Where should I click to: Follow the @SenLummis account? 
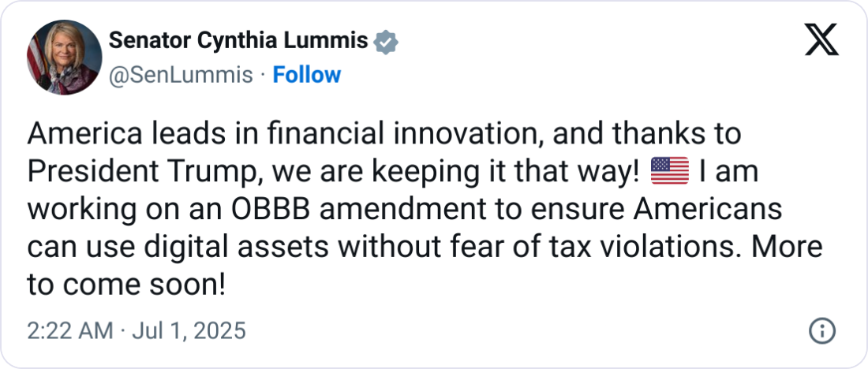click(x=306, y=75)
